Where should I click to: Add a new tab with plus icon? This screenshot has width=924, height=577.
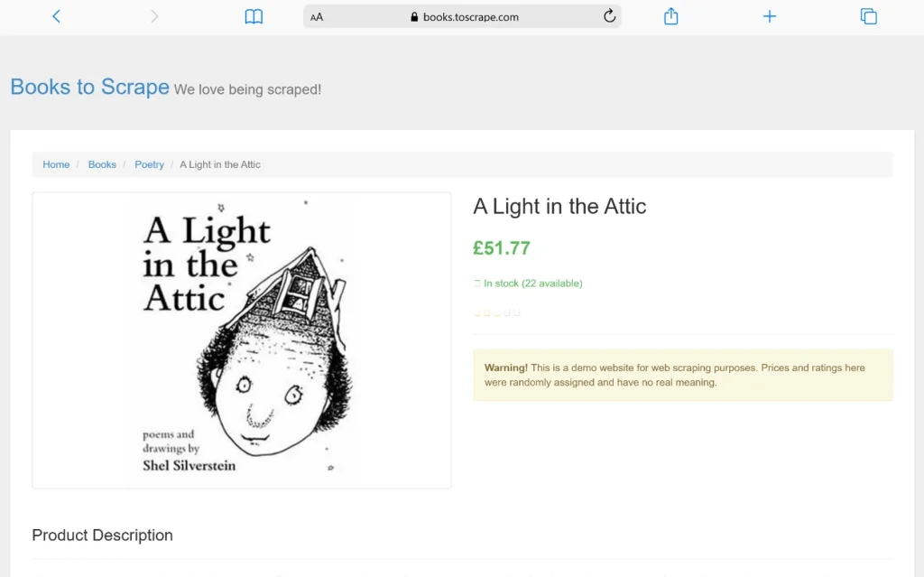click(770, 16)
